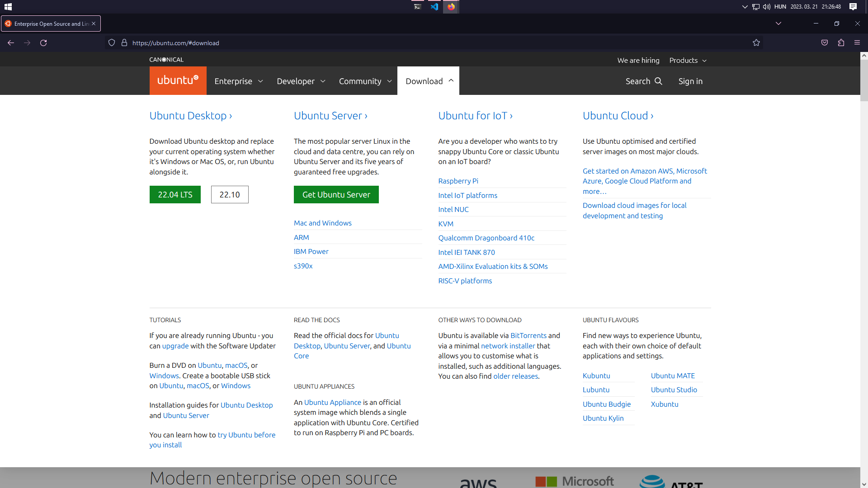Click the page vertical scrollbar down arrow
The height and width of the screenshot is (488, 868).
pos(864,484)
